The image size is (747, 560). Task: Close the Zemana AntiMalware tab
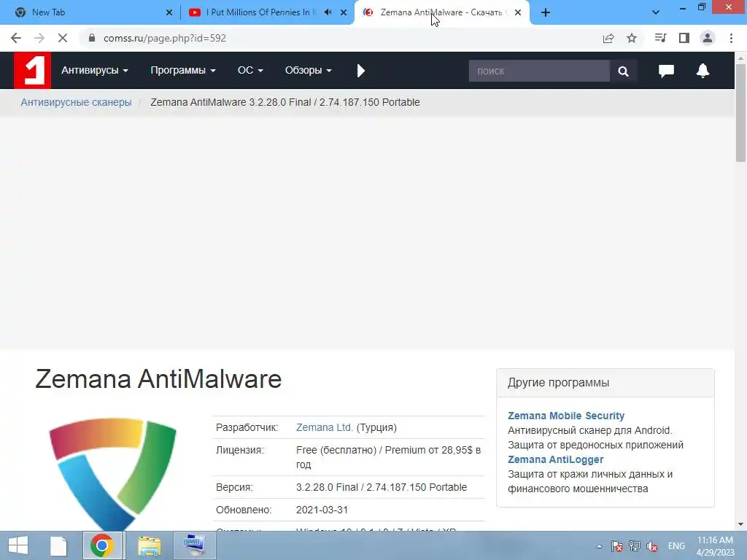[518, 13]
